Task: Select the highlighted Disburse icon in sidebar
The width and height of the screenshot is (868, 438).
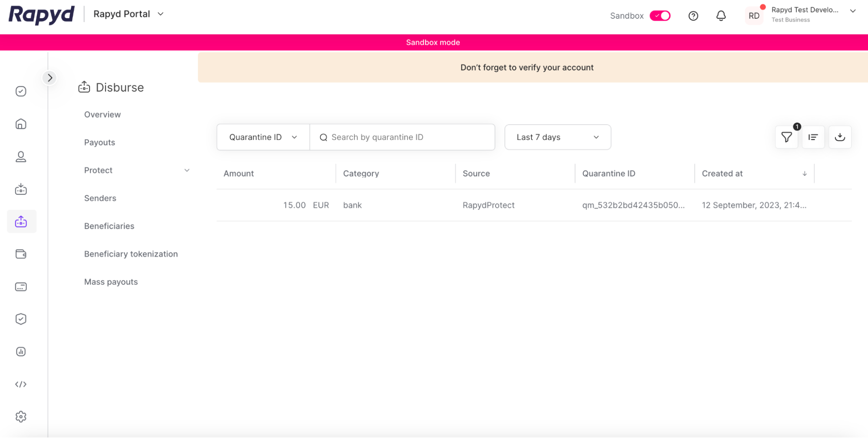Action: [20, 221]
